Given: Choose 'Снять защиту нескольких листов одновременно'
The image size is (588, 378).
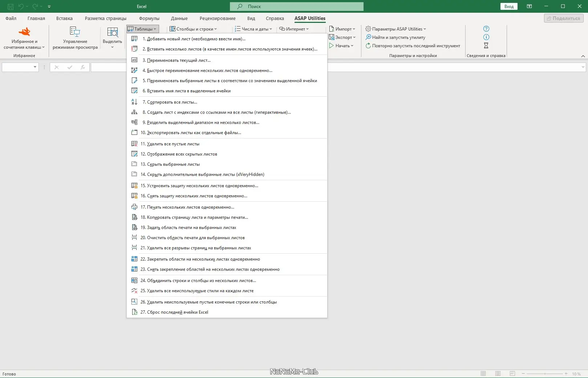Looking at the screenshot, I should pos(227,196).
